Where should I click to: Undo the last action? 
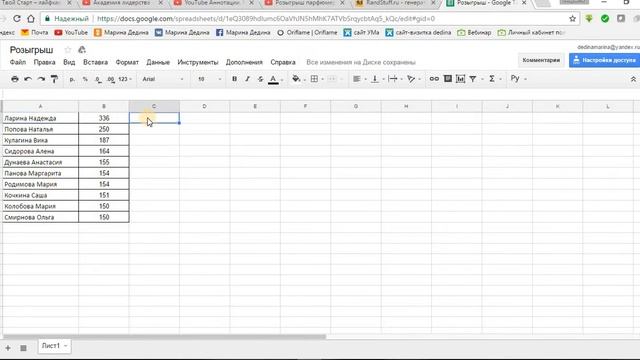(x=28, y=79)
